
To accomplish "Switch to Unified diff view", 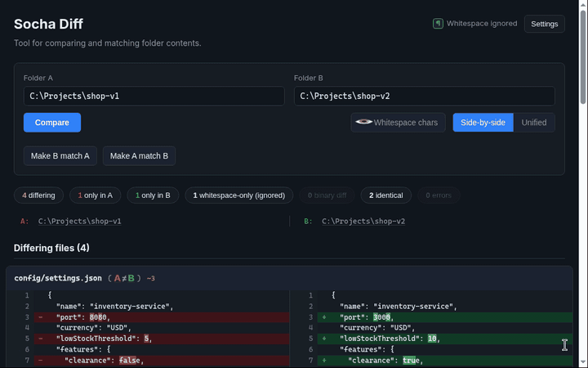I will (x=533, y=123).
